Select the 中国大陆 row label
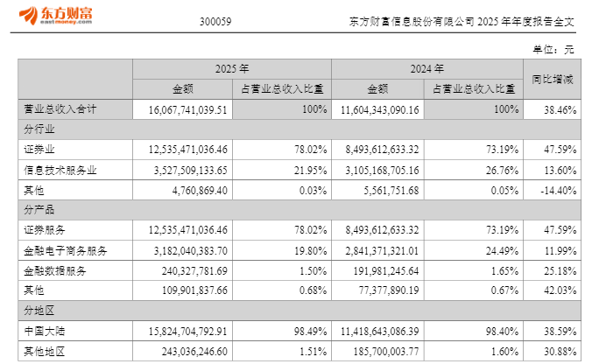The width and height of the screenshot is (592, 364). [x=45, y=331]
